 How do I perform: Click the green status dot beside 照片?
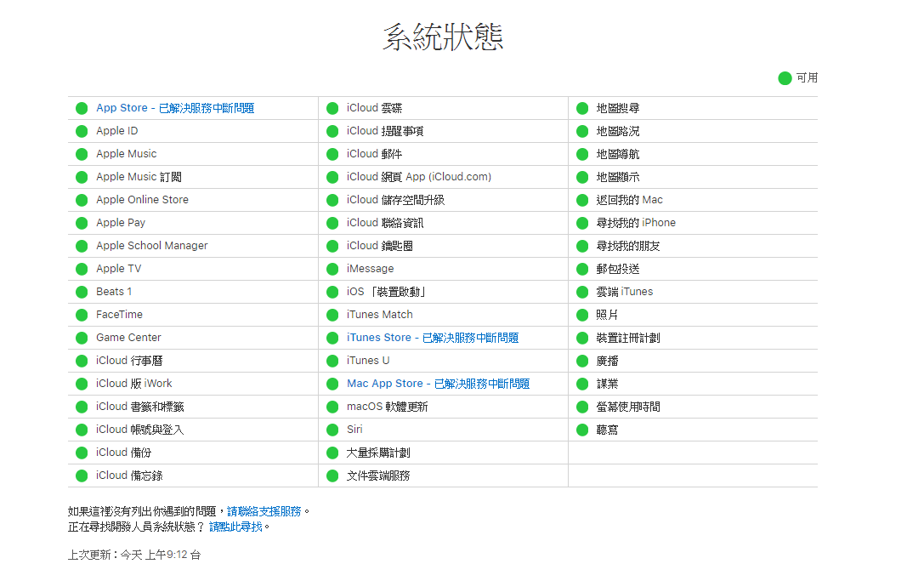582,315
